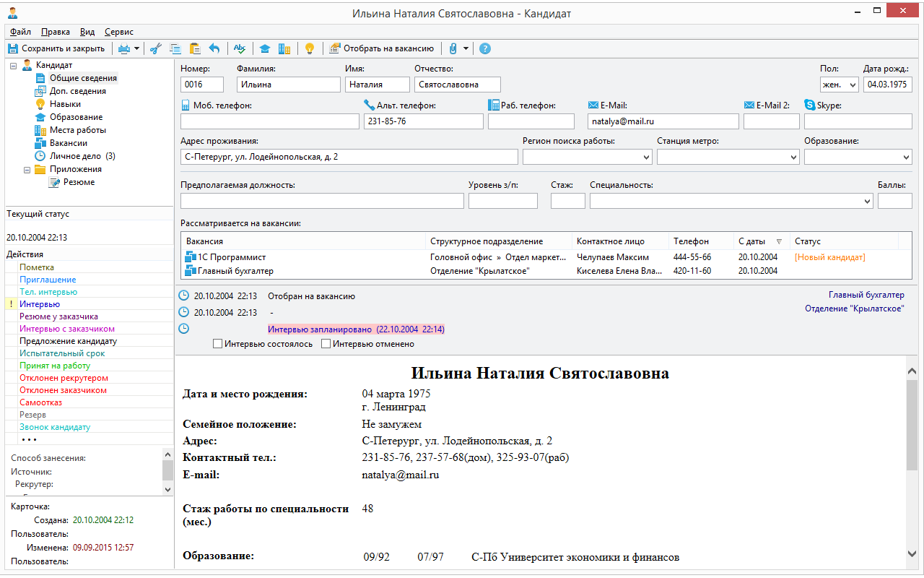
Task: Run the spell check icon
Action: 240,48
